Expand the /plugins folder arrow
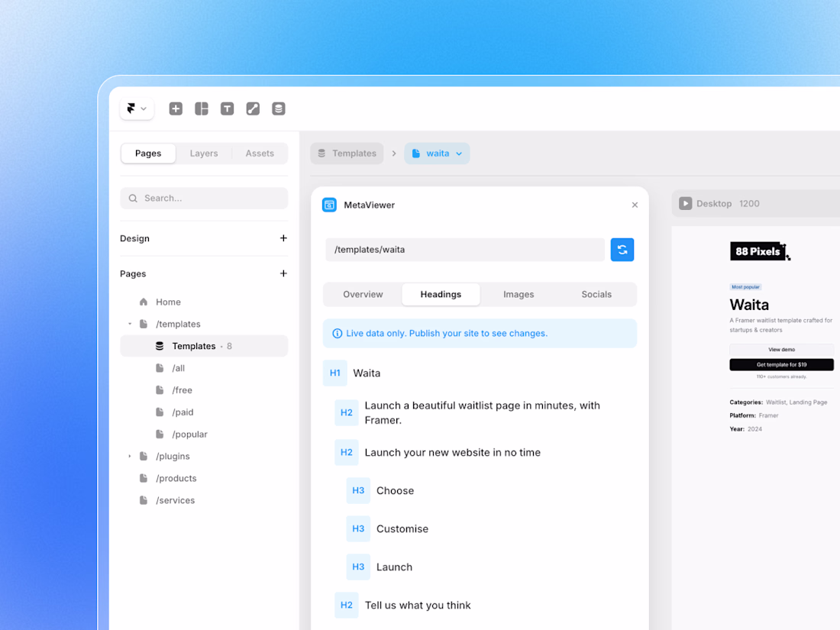 tap(130, 457)
